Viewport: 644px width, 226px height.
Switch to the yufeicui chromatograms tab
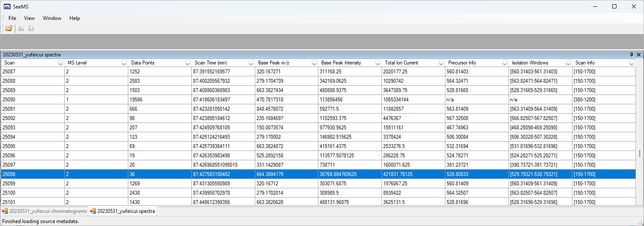[44, 211]
